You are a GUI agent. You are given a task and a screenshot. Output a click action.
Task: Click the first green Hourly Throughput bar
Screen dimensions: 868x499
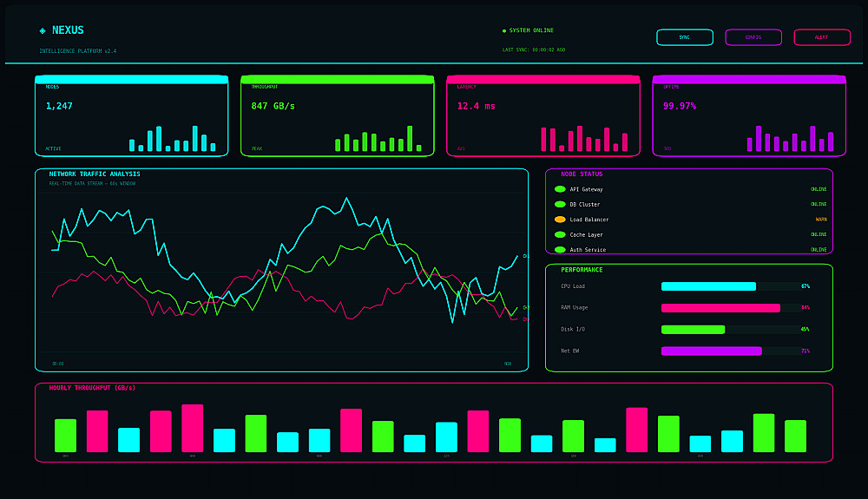click(65, 436)
